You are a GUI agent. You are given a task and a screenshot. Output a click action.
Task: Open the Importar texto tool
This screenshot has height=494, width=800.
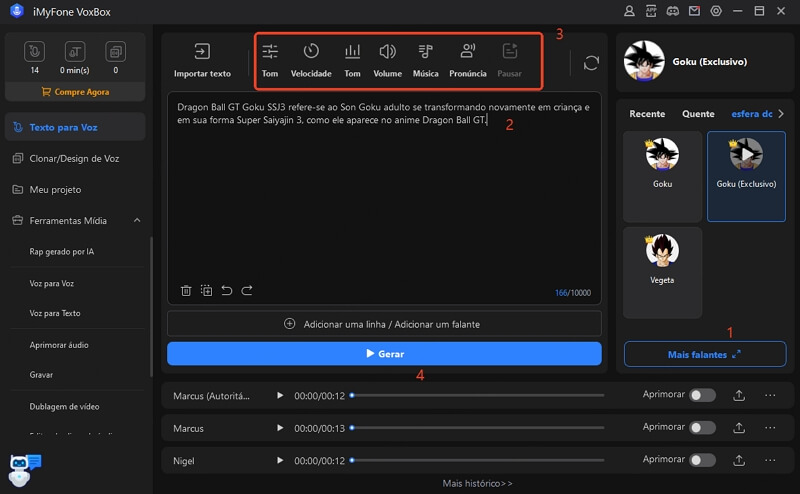(202, 61)
